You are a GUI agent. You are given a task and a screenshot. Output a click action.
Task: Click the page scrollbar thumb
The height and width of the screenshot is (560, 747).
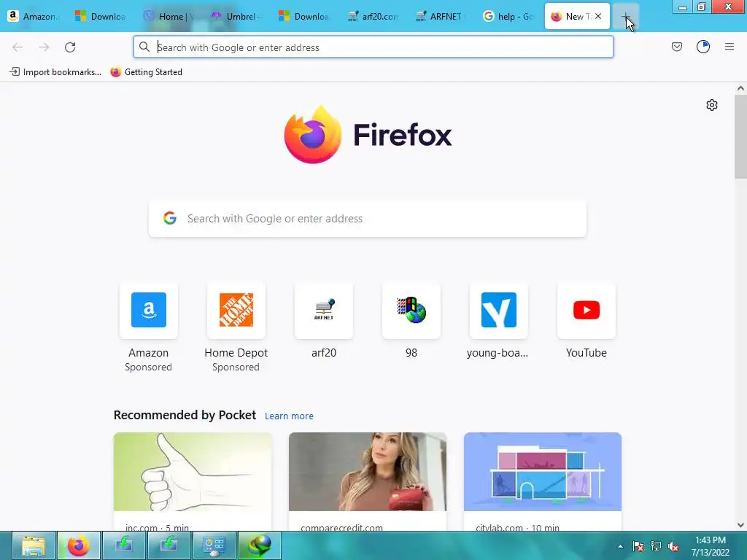point(740,136)
